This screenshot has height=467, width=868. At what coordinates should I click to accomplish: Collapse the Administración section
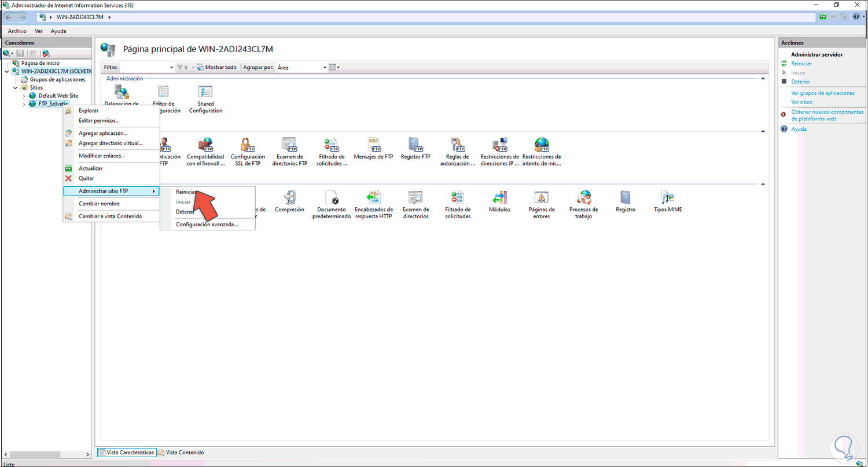tap(763, 79)
